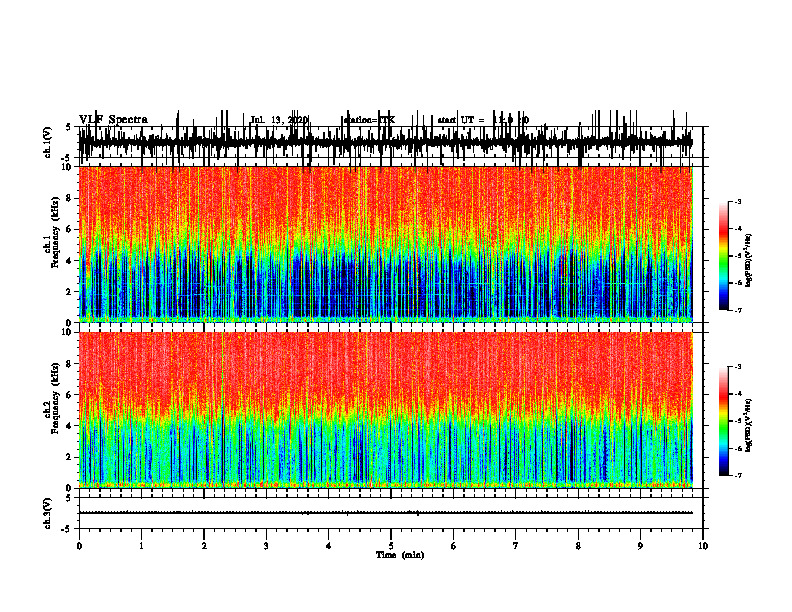
Task: Click the ch.1 color scale log(PSD) label
Action: [749, 260]
